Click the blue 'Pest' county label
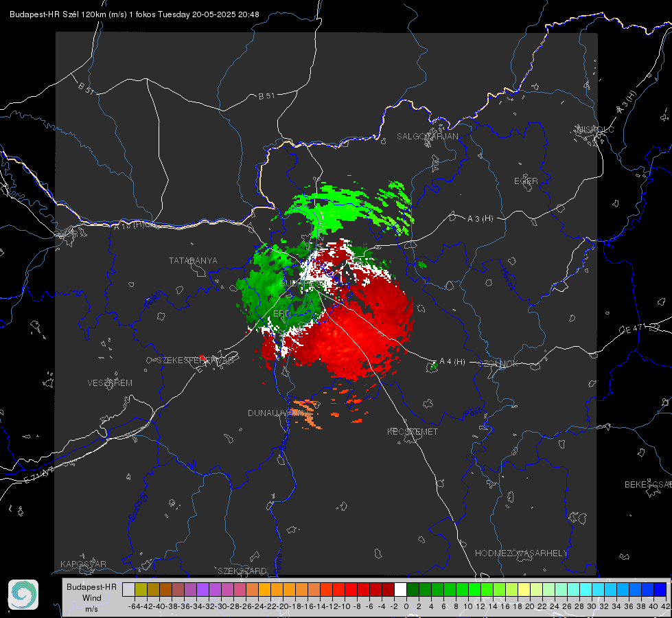The height and width of the screenshot is (618, 672). pos(472,413)
